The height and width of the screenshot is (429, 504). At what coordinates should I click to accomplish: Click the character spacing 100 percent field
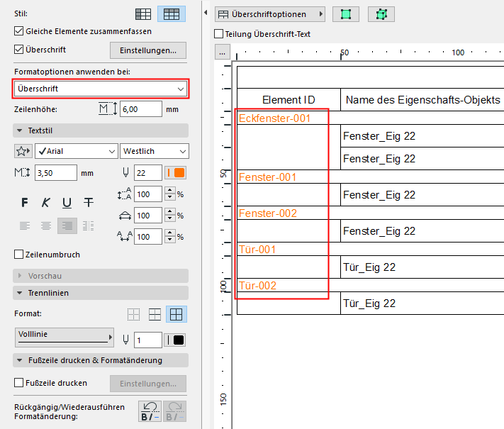(148, 237)
